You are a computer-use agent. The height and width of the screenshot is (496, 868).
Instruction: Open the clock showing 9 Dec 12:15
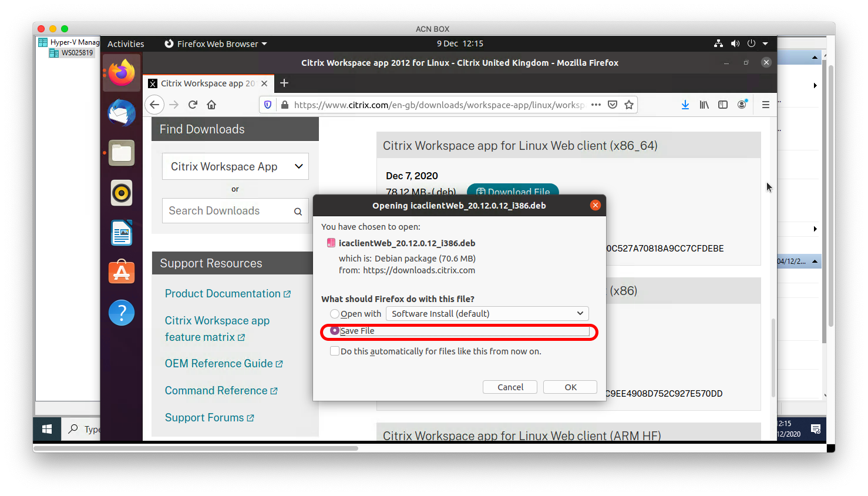point(460,43)
